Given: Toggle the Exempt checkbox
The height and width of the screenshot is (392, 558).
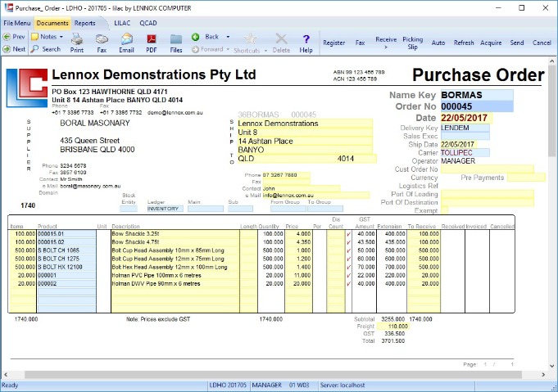Looking at the screenshot, I should 444,211.
